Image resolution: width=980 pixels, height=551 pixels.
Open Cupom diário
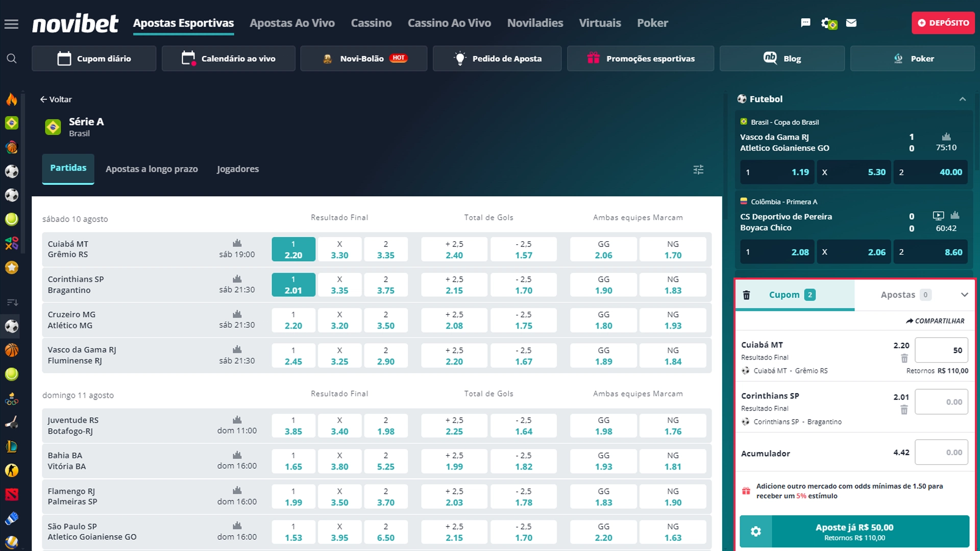[x=94, y=59]
